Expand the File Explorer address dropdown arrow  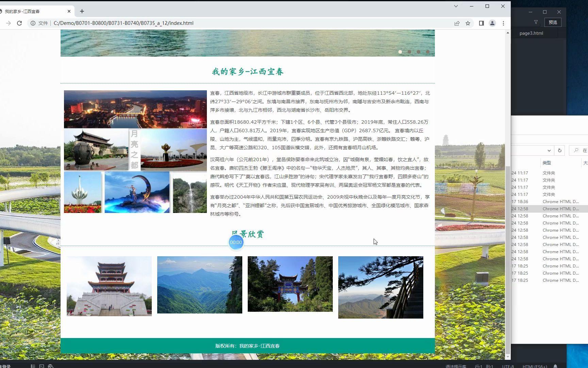coord(549,150)
